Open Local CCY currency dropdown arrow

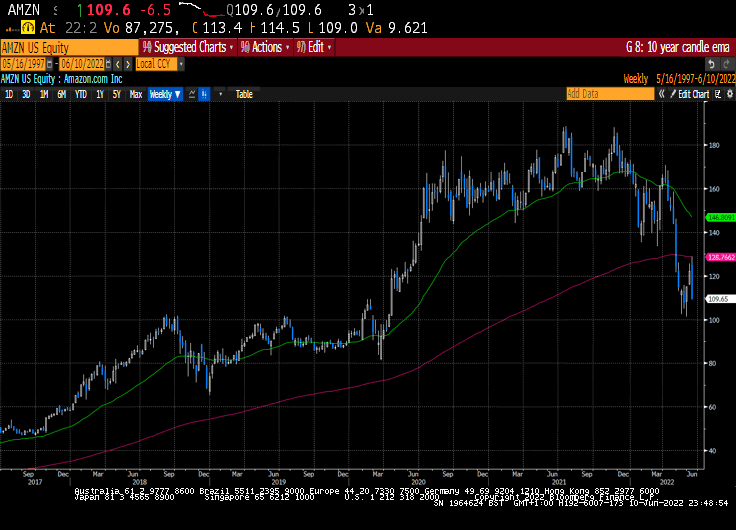point(181,64)
